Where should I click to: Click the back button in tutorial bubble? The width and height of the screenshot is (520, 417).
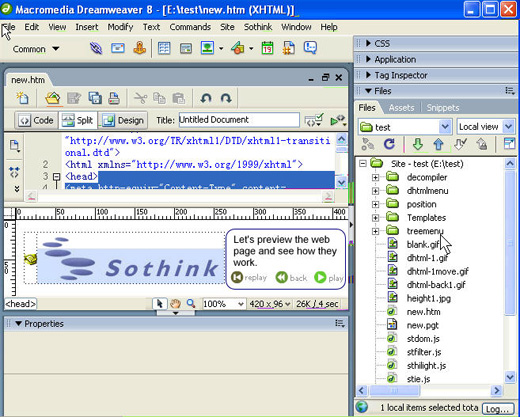291,277
